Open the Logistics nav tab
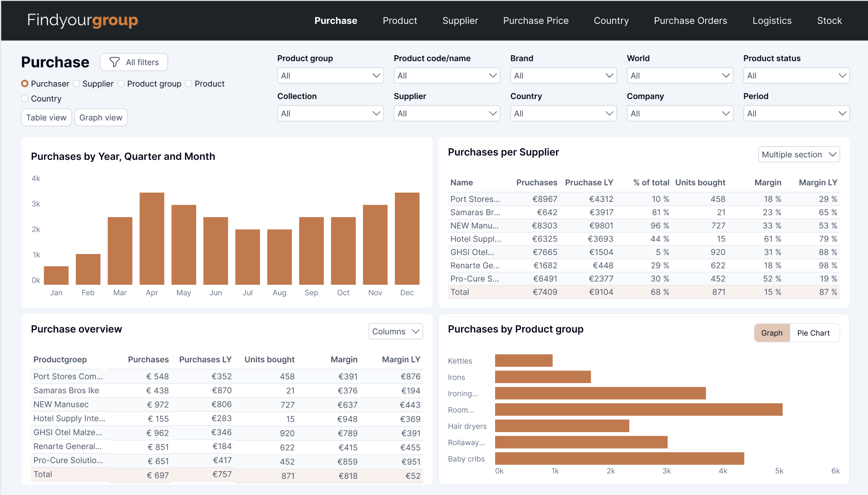Image resolution: width=868 pixels, height=495 pixels. 772,21
